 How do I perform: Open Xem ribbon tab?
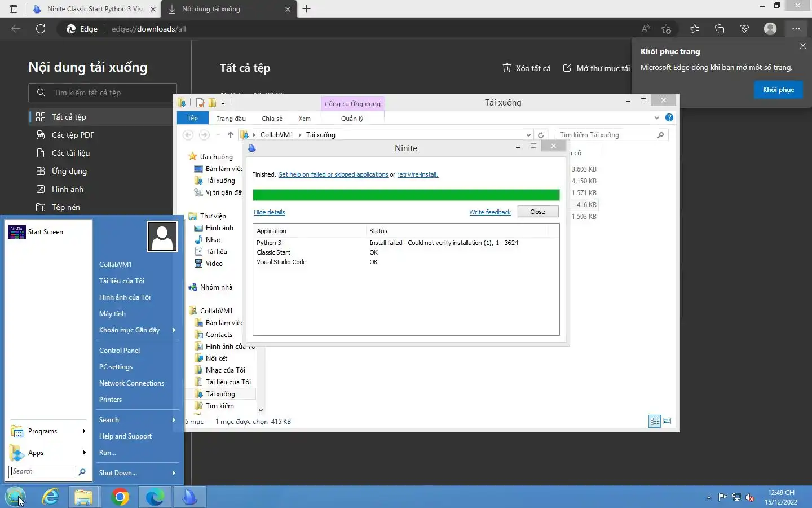click(304, 119)
